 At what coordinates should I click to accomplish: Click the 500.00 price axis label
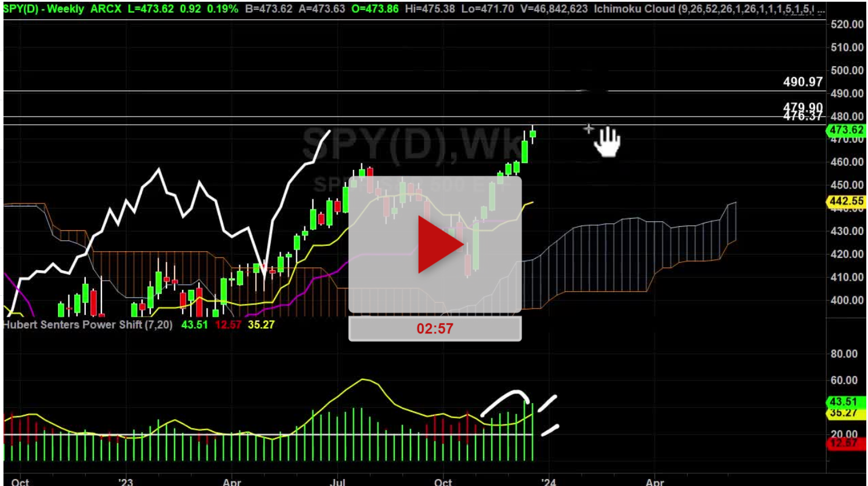click(847, 70)
